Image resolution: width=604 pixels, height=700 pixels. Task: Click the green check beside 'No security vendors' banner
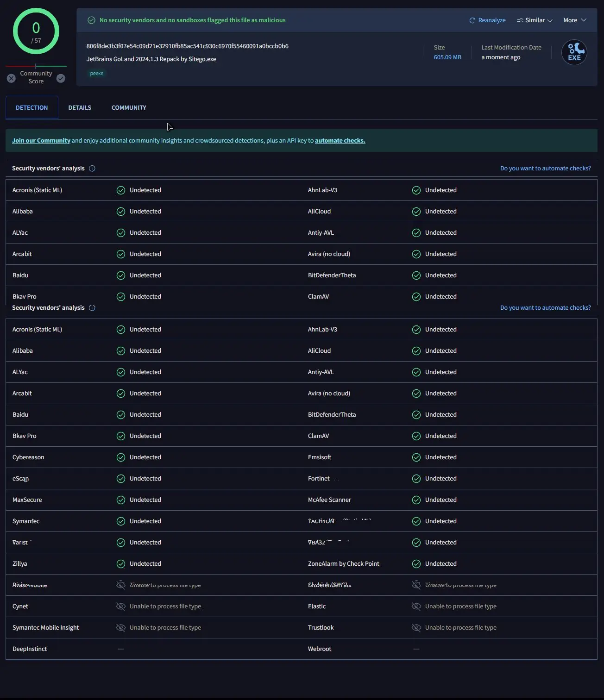92,20
